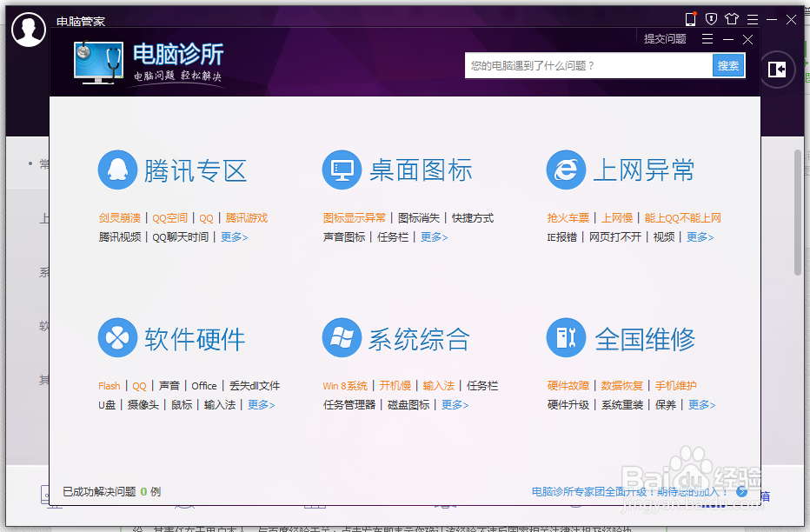Open the 电脑诊所 menu icon beside 提交问题
The width and height of the screenshot is (810, 532).
707,39
